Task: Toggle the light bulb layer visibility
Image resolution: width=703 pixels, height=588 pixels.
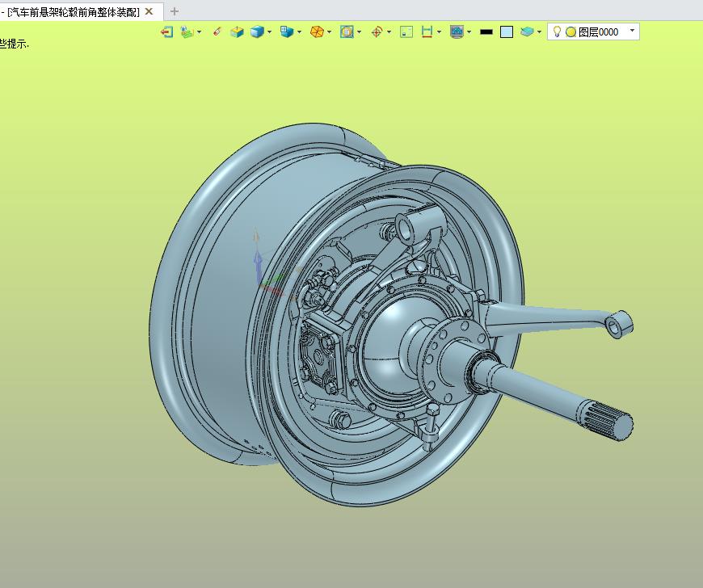Action: [557, 31]
